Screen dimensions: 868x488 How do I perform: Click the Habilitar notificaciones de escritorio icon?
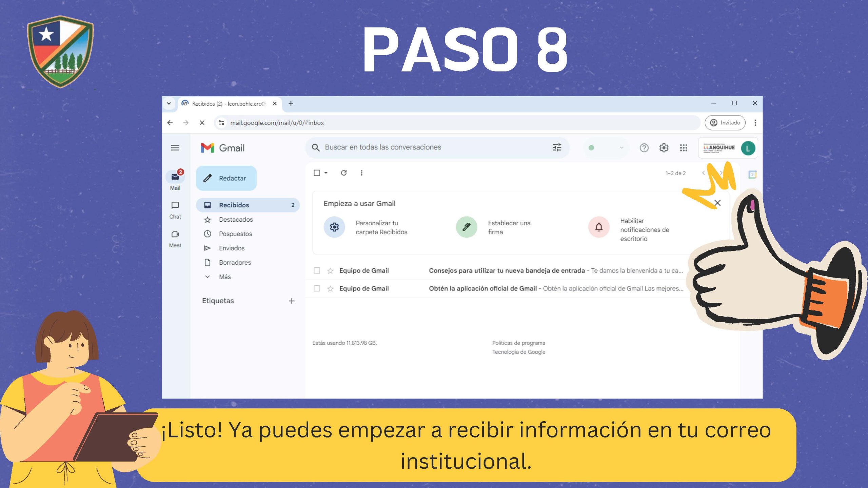click(598, 227)
